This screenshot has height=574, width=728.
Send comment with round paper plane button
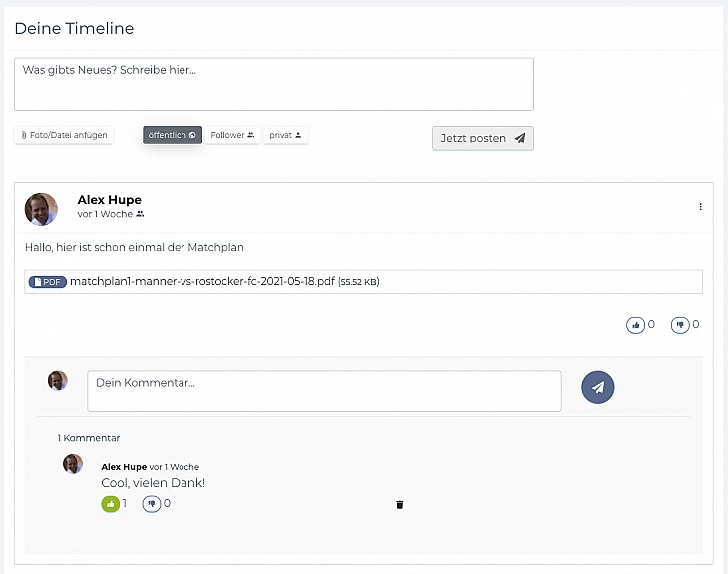[x=598, y=387]
